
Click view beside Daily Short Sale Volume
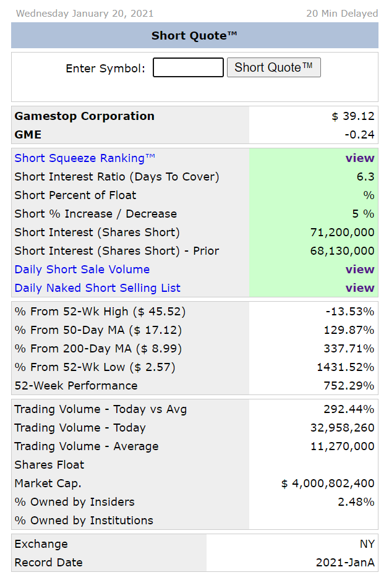360,270
